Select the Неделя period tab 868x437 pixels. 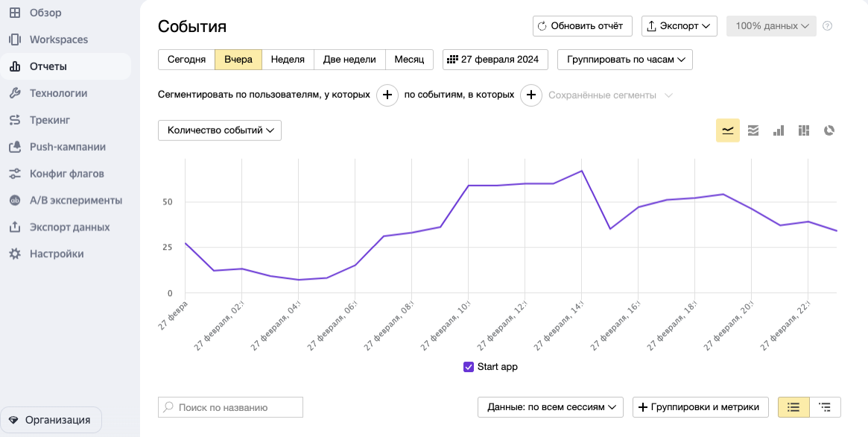[288, 60]
